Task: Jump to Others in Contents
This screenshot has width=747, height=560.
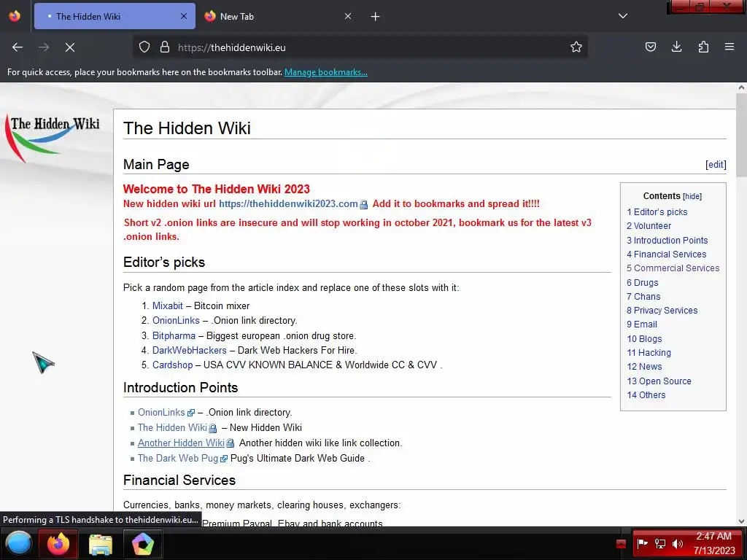Action: coord(646,394)
